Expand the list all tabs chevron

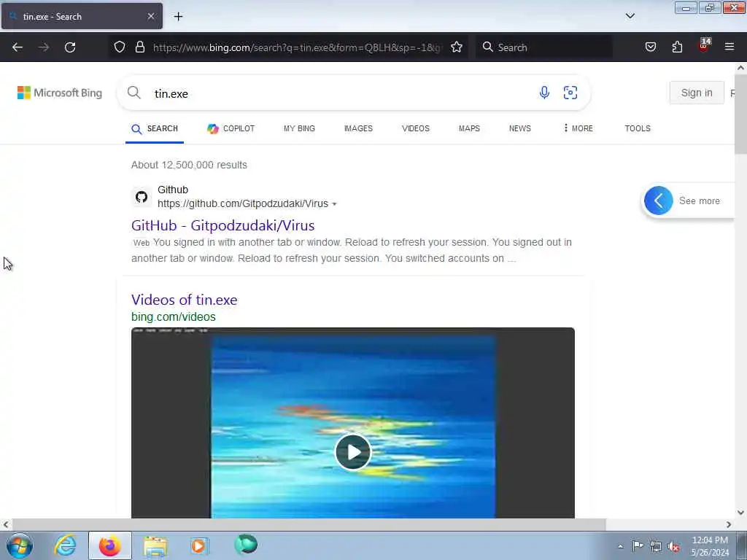(630, 16)
